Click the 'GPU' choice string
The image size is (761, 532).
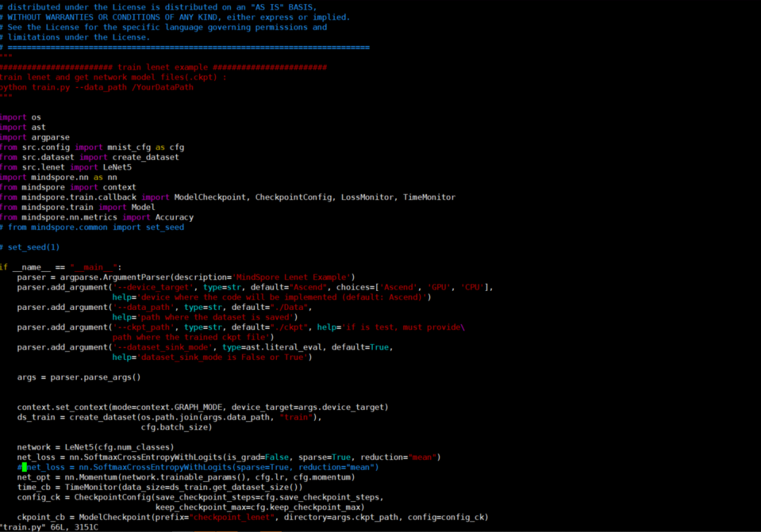pyautogui.click(x=439, y=287)
